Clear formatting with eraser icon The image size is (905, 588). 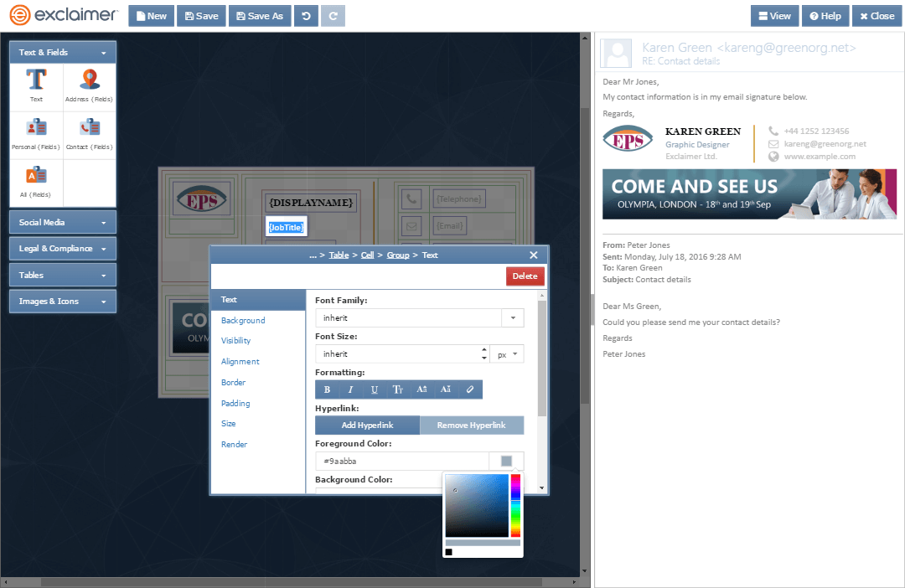(470, 389)
